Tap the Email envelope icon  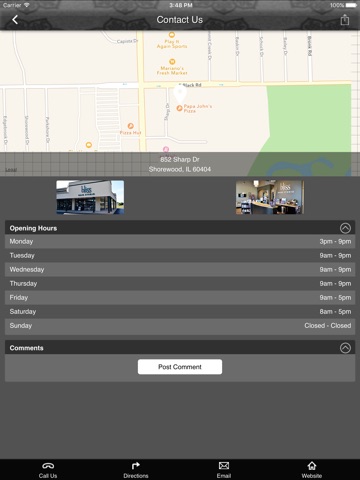(x=224, y=466)
